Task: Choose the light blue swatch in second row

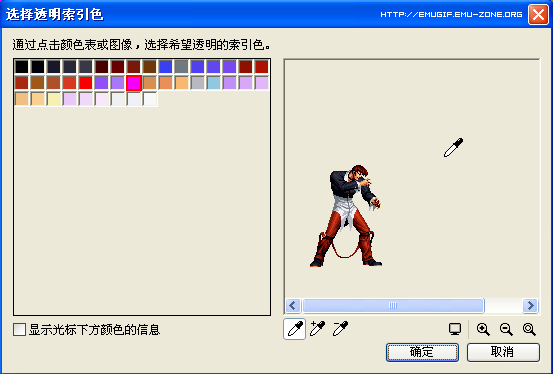Action: 214,83
